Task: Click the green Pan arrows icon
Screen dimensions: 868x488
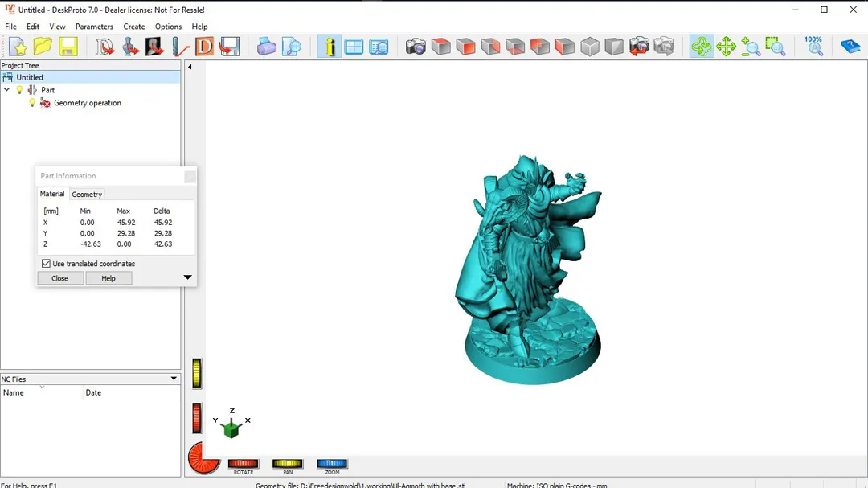Action: click(726, 47)
